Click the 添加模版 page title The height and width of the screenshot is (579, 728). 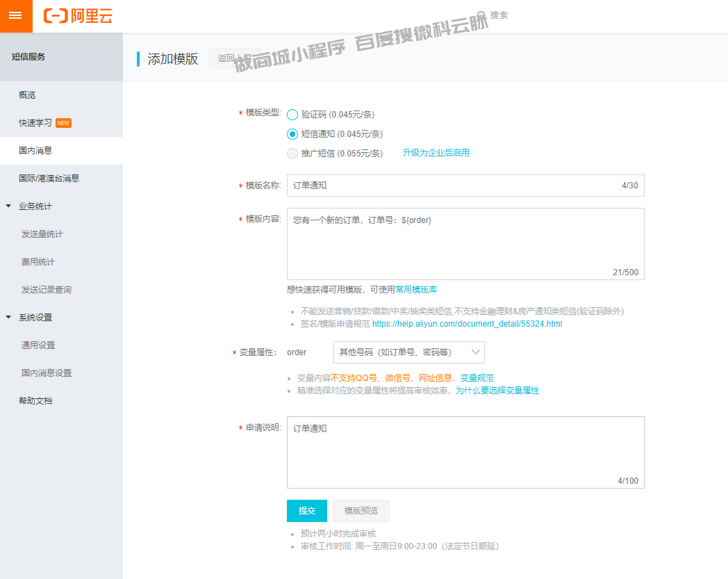[x=173, y=58]
